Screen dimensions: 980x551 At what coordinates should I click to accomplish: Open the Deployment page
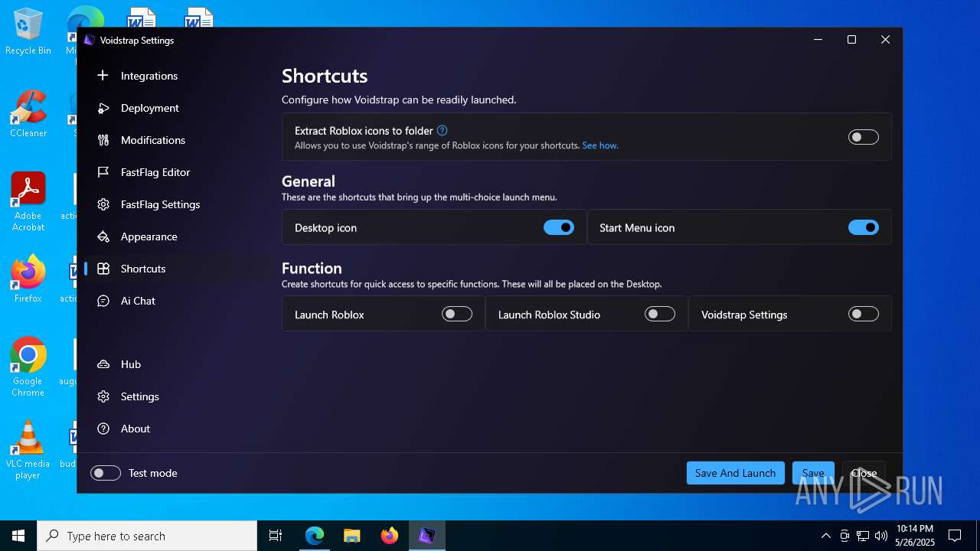point(175,108)
